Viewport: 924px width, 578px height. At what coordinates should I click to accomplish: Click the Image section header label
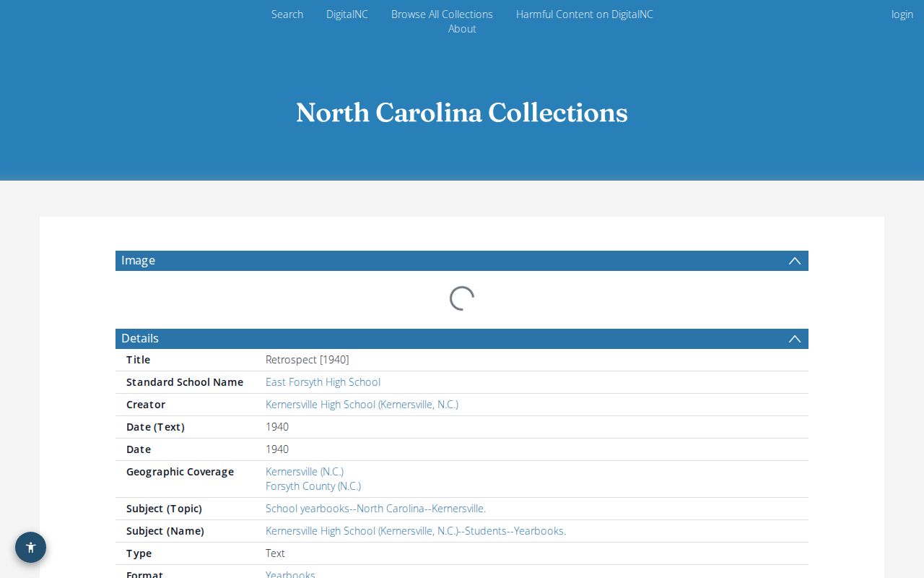pyautogui.click(x=138, y=261)
